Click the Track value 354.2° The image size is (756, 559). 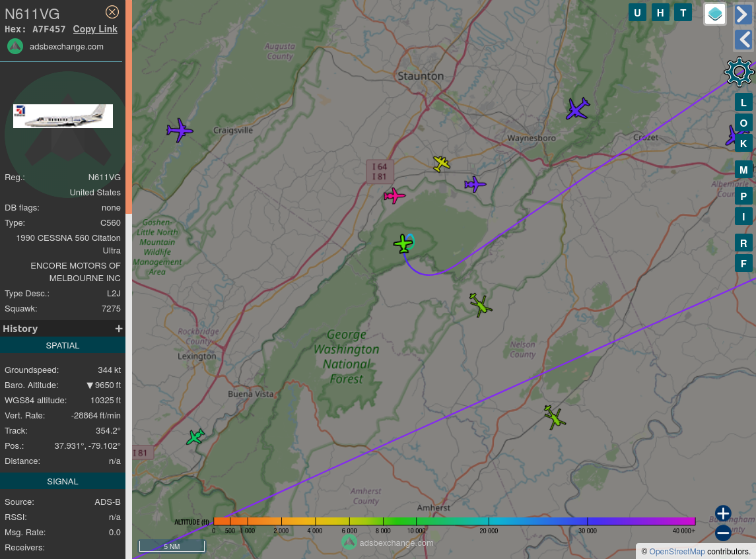coord(108,431)
